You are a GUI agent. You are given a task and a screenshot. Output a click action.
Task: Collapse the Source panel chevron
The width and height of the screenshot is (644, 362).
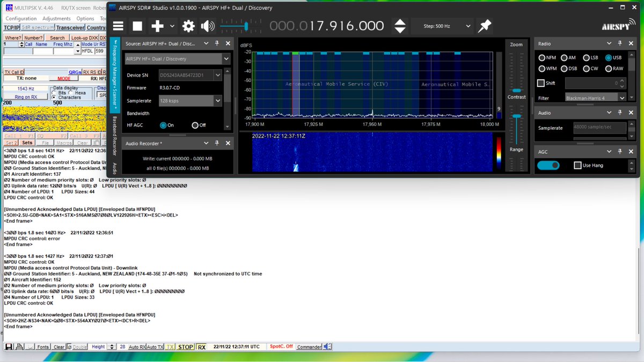[x=206, y=43]
